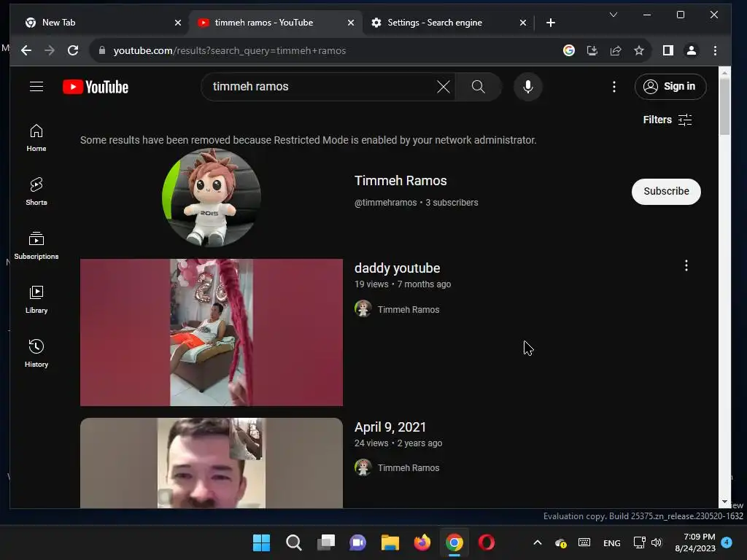
Task: Switch to Settings - Search engine tab
Action: pos(448,23)
